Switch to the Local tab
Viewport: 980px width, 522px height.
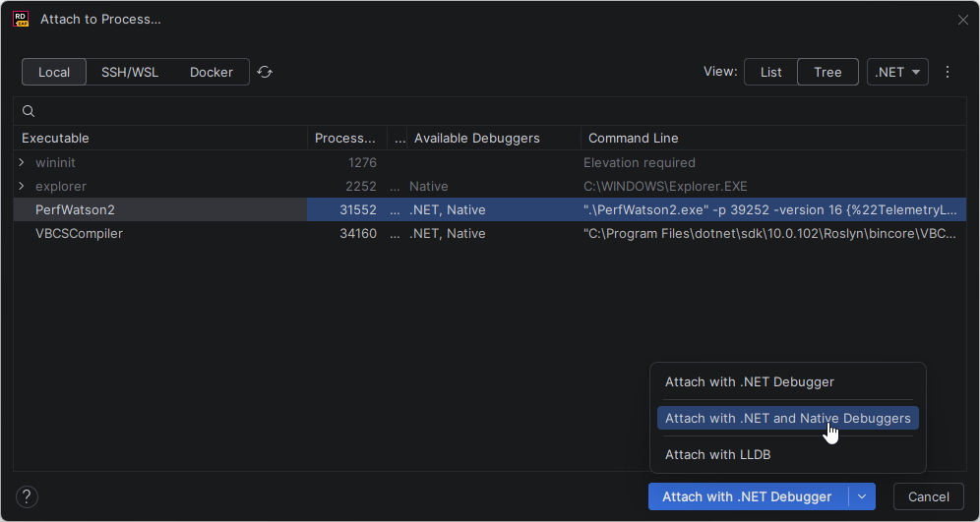(54, 72)
